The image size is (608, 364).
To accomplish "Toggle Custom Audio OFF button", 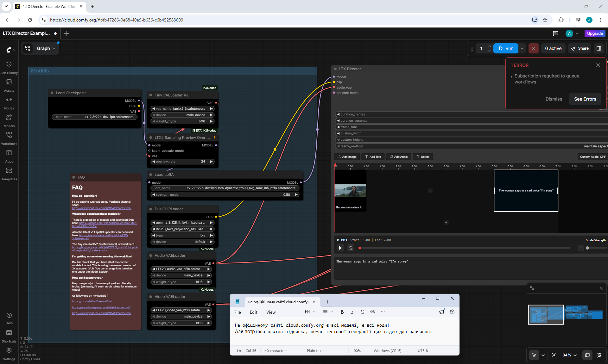I will (x=592, y=157).
